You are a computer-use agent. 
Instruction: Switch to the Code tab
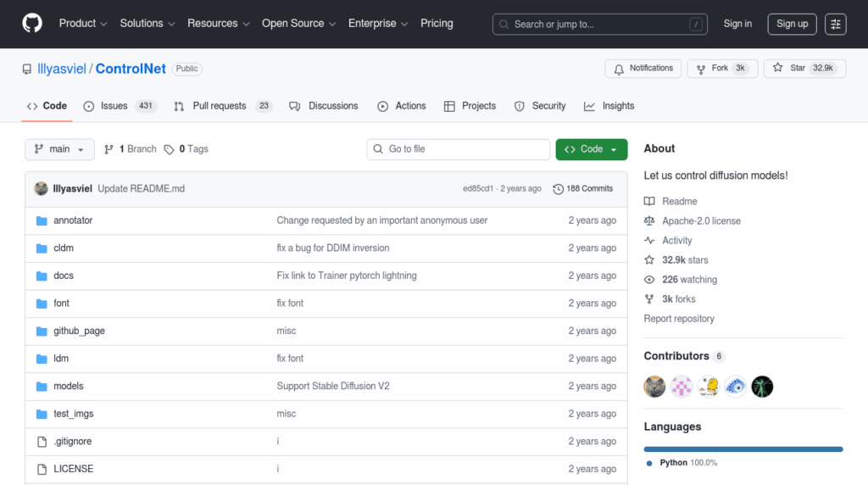(x=47, y=106)
